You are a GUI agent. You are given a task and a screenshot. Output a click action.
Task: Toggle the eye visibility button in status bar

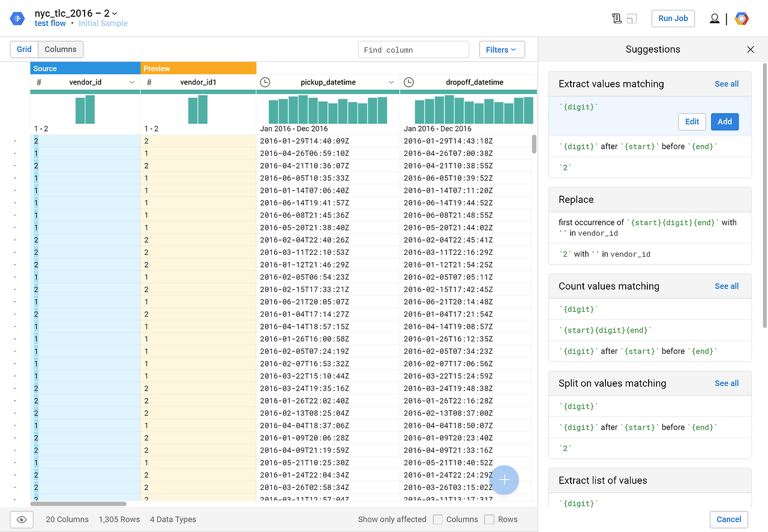click(22, 519)
